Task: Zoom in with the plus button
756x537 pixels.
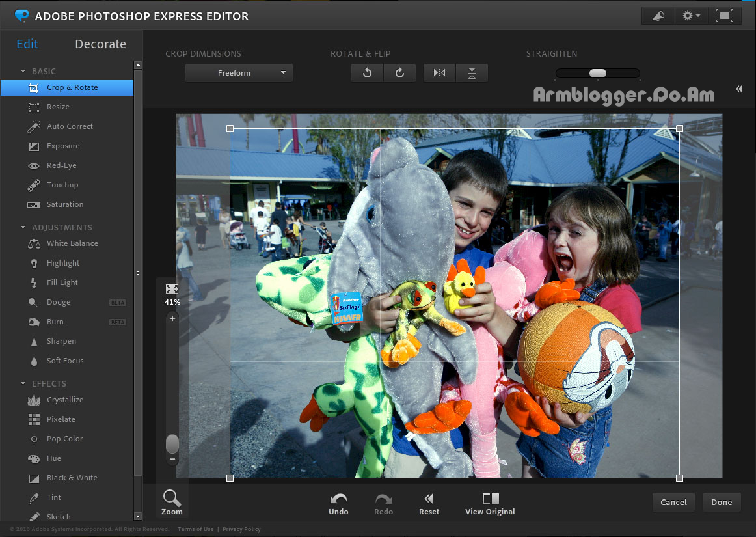Action: 172,318
